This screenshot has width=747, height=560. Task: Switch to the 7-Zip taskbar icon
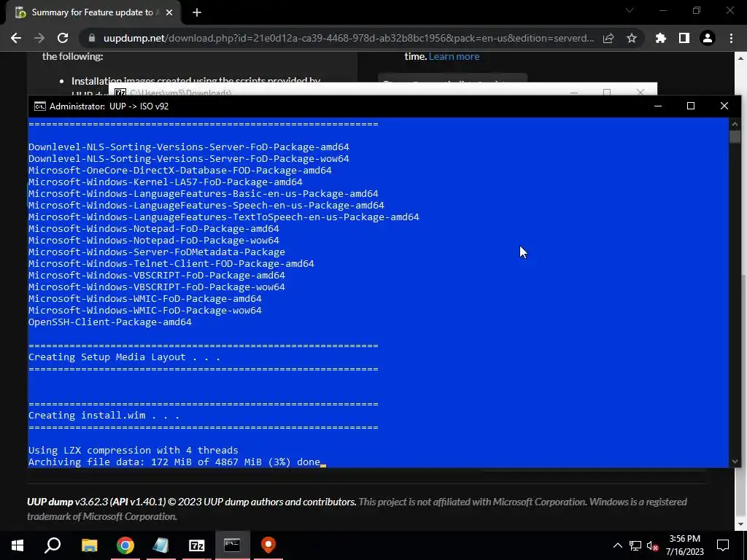click(197, 545)
